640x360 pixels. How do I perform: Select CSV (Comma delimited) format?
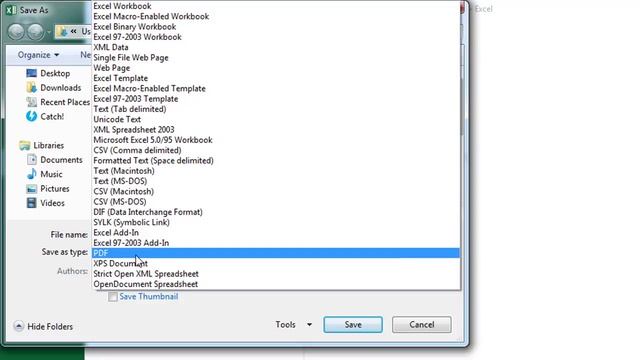[276, 150]
